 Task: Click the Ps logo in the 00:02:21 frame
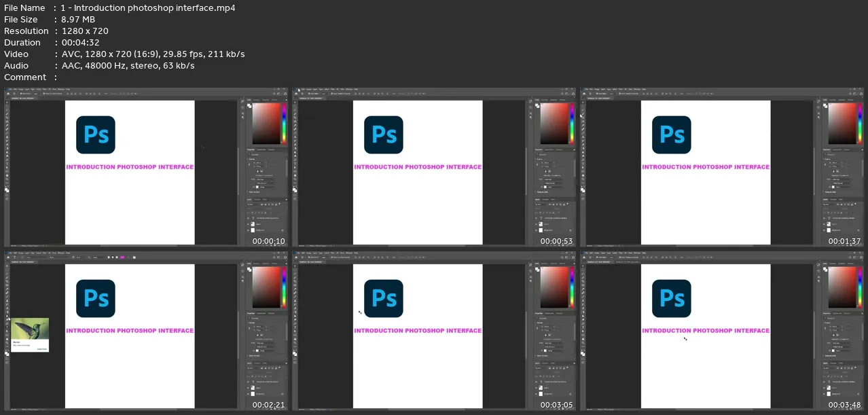96,299
